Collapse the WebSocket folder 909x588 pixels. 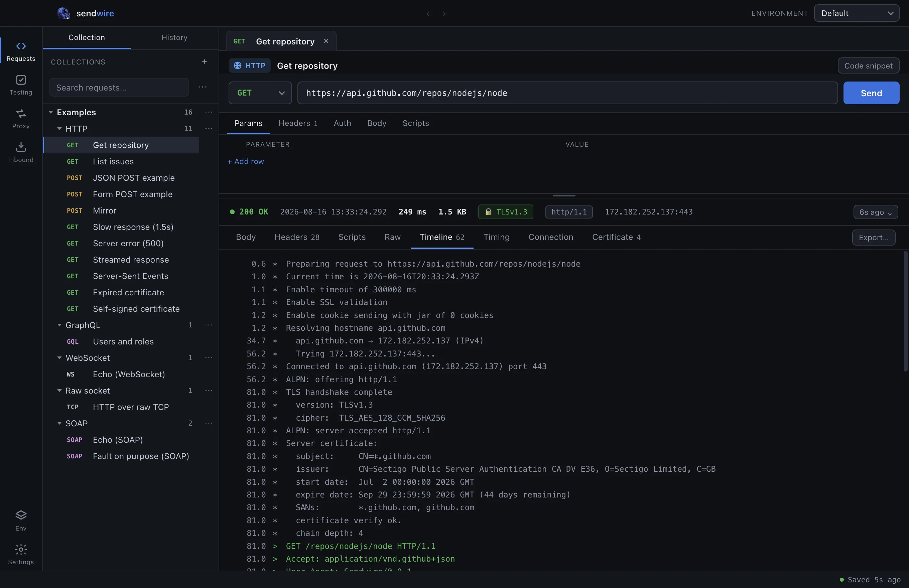click(x=59, y=358)
